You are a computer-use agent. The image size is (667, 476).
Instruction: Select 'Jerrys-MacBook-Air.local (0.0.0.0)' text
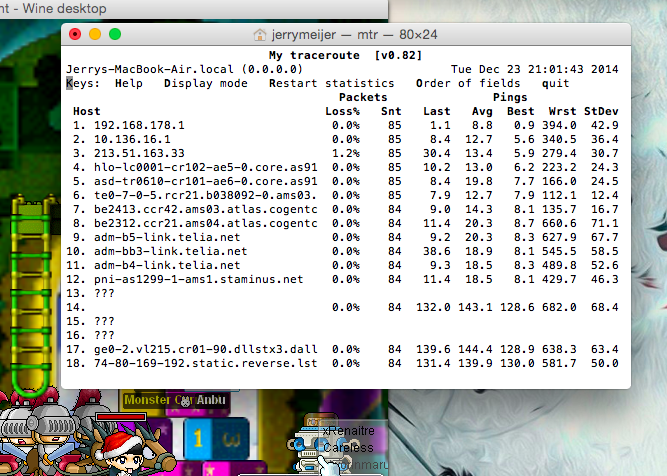[184, 69]
